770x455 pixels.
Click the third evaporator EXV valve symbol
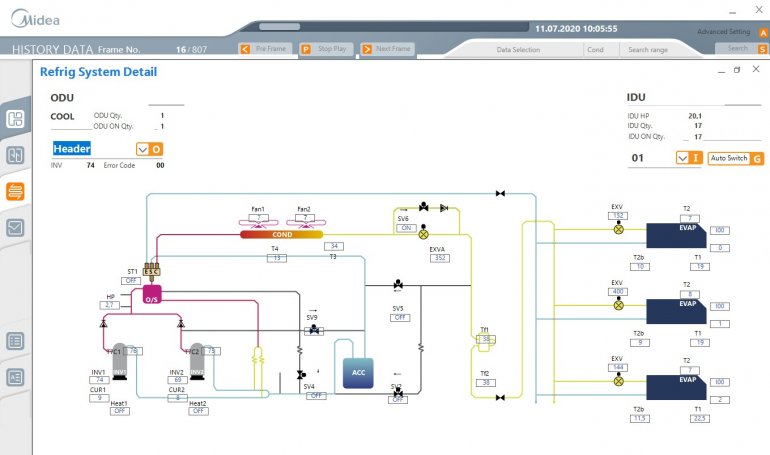click(619, 380)
